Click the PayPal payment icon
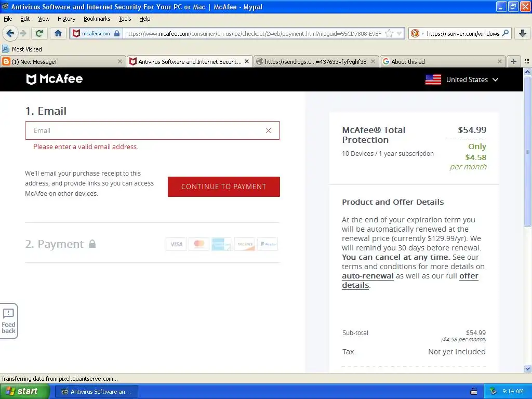Image resolution: width=532 pixels, height=399 pixels. tap(268, 244)
